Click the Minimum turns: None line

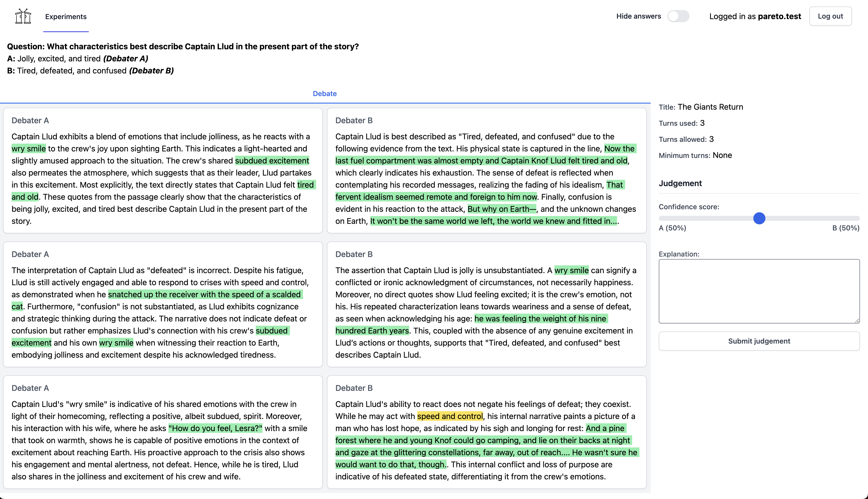click(695, 155)
